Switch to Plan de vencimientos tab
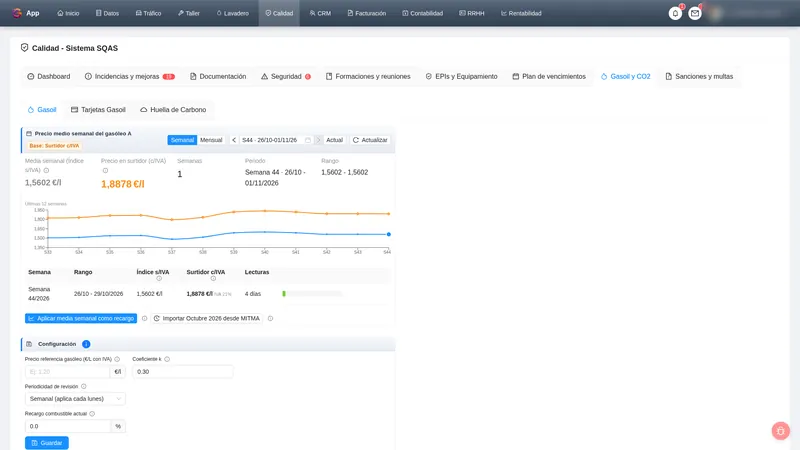This screenshot has height=450, width=800. (549, 77)
